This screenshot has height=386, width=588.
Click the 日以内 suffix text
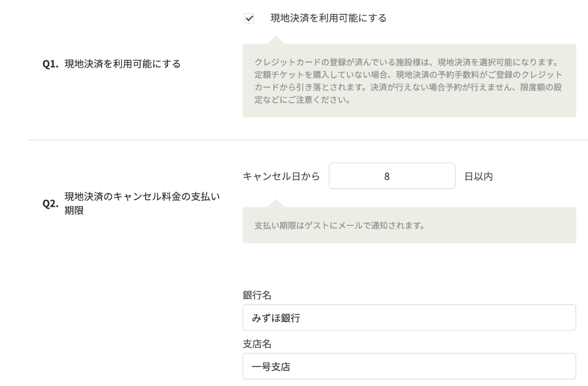(x=478, y=176)
